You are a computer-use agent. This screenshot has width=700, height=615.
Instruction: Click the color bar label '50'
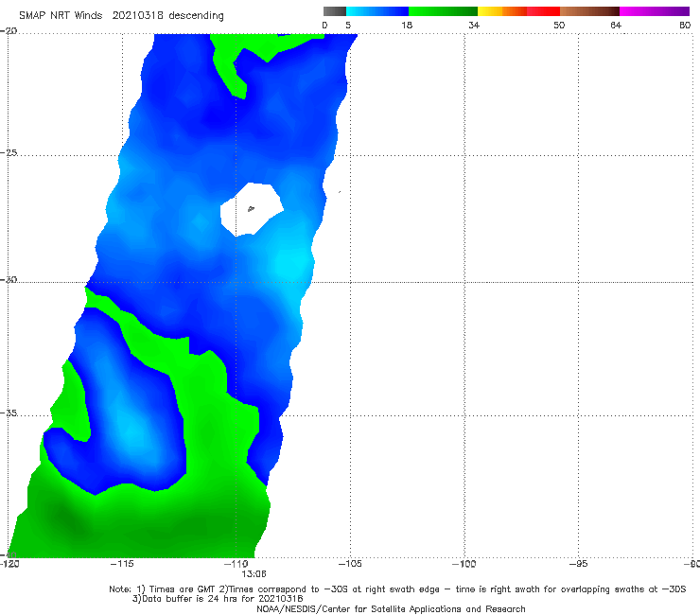pos(559,25)
